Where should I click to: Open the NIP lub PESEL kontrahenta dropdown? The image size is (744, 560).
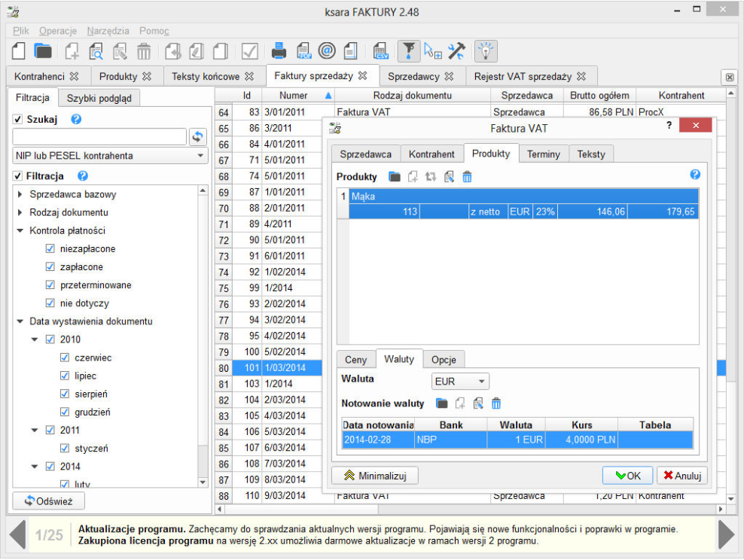(110, 156)
